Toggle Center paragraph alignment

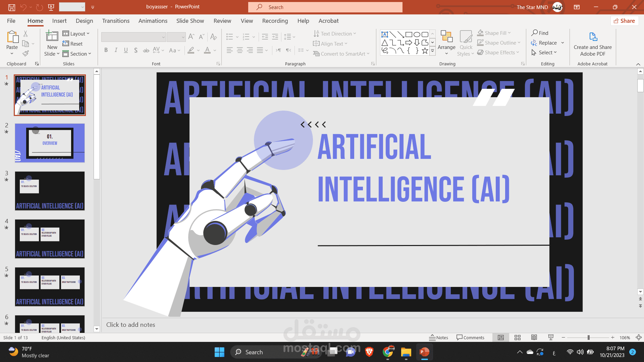pos(240,50)
